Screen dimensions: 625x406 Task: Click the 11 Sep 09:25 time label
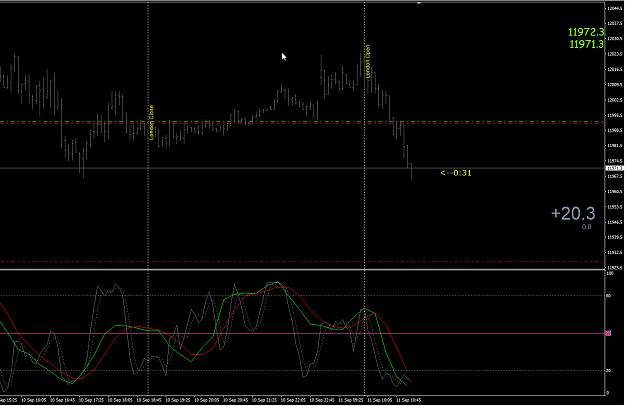[351, 400]
